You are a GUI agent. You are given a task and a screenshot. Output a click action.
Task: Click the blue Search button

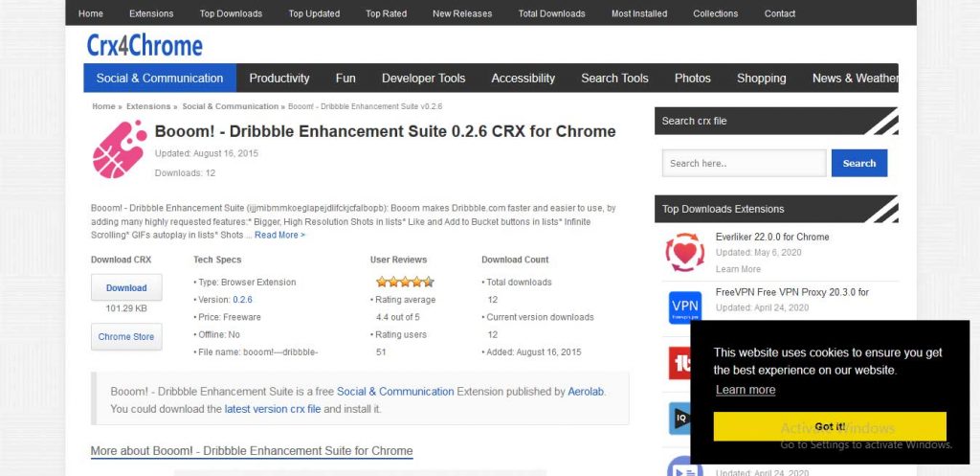(x=858, y=164)
